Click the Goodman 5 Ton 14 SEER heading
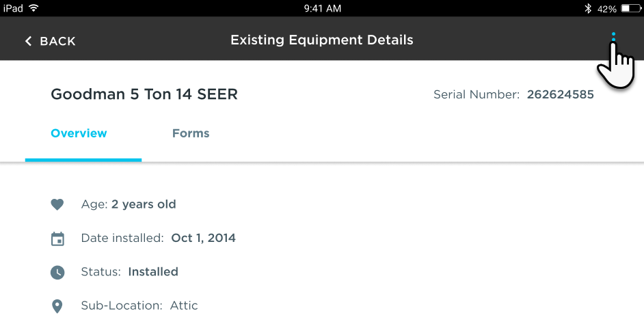Screen dimensions: 644x326 [144, 95]
